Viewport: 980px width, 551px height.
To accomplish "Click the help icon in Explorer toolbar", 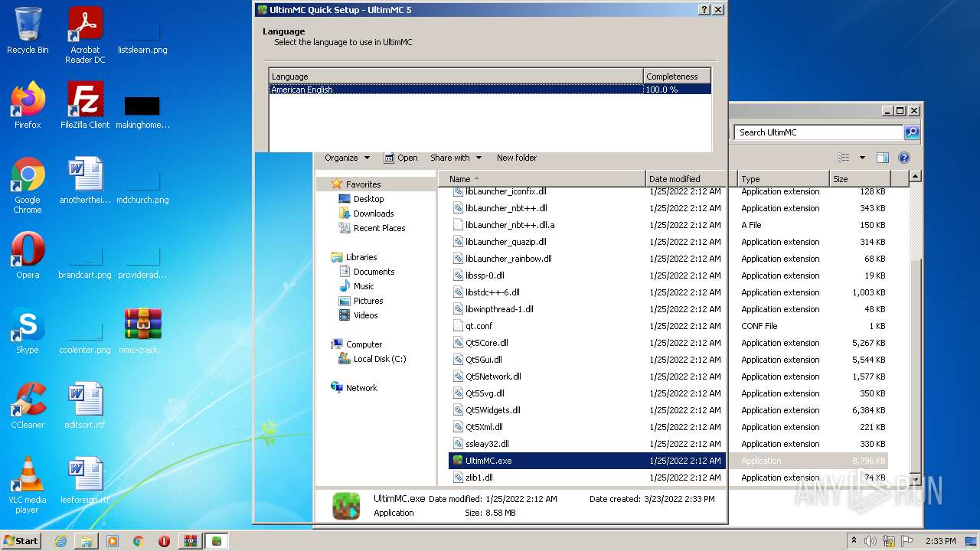I will tap(903, 158).
